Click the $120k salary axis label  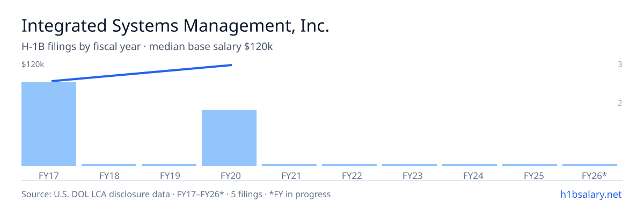(x=33, y=64)
